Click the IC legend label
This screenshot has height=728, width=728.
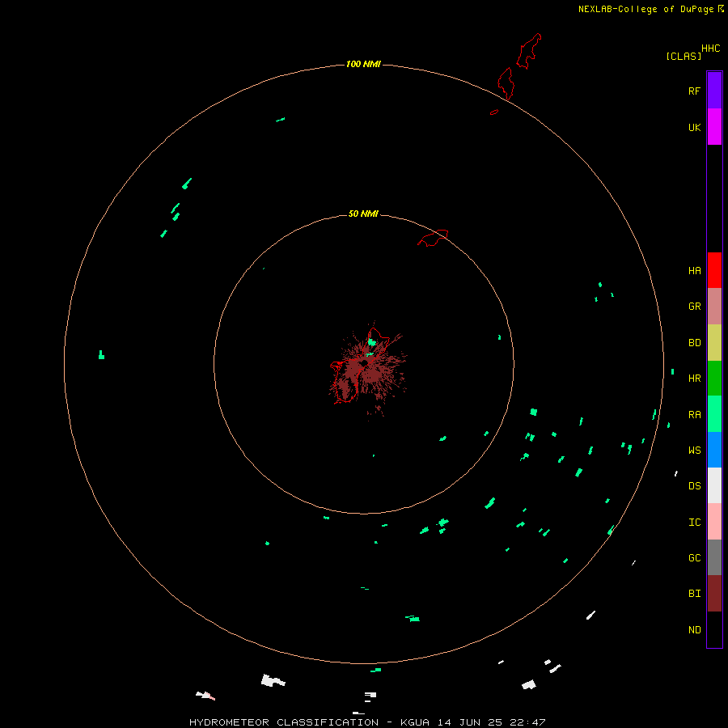click(x=694, y=523)
